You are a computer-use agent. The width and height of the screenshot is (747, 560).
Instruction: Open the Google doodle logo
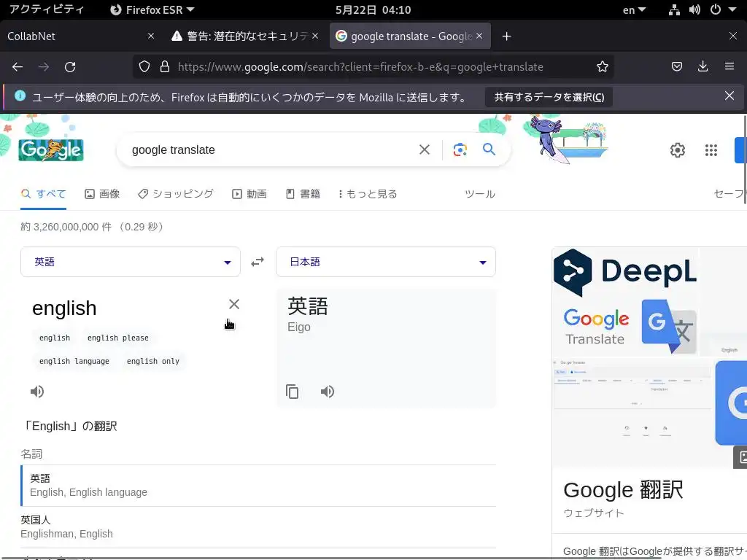click(51, 149)
